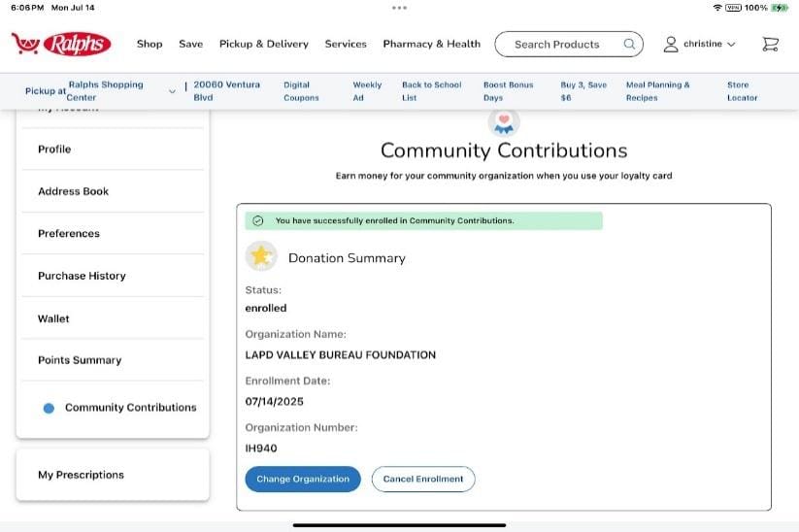Open Meal Planning & Recipes

(657, 90)
